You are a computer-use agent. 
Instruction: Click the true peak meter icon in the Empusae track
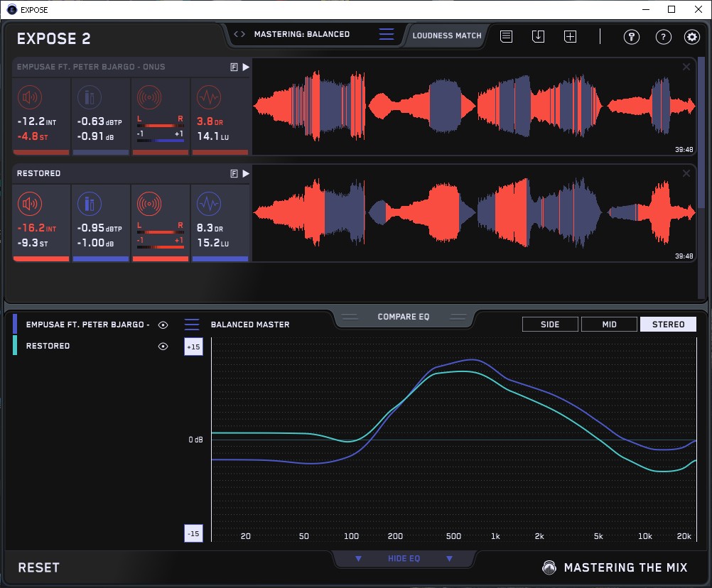point(90,97)
